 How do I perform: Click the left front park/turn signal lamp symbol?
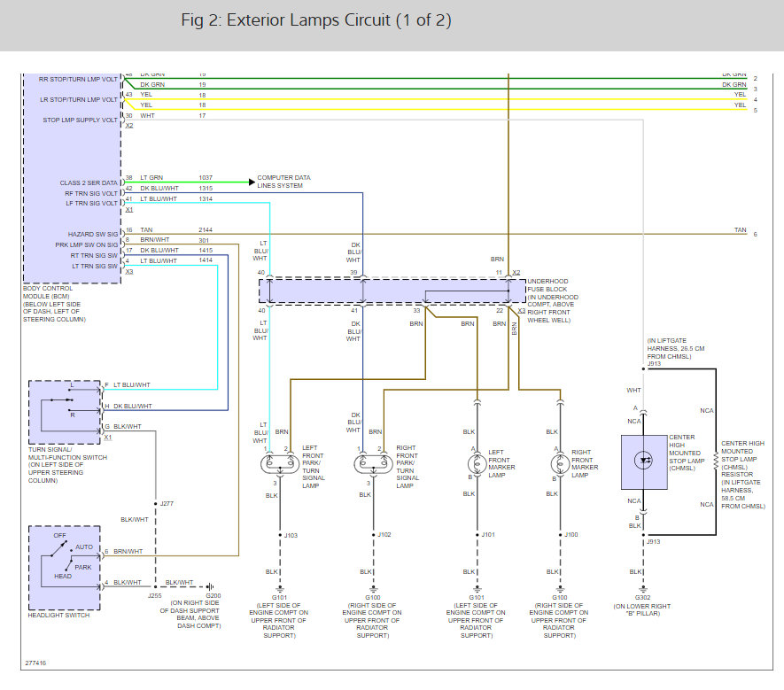(x=280, y=464)
